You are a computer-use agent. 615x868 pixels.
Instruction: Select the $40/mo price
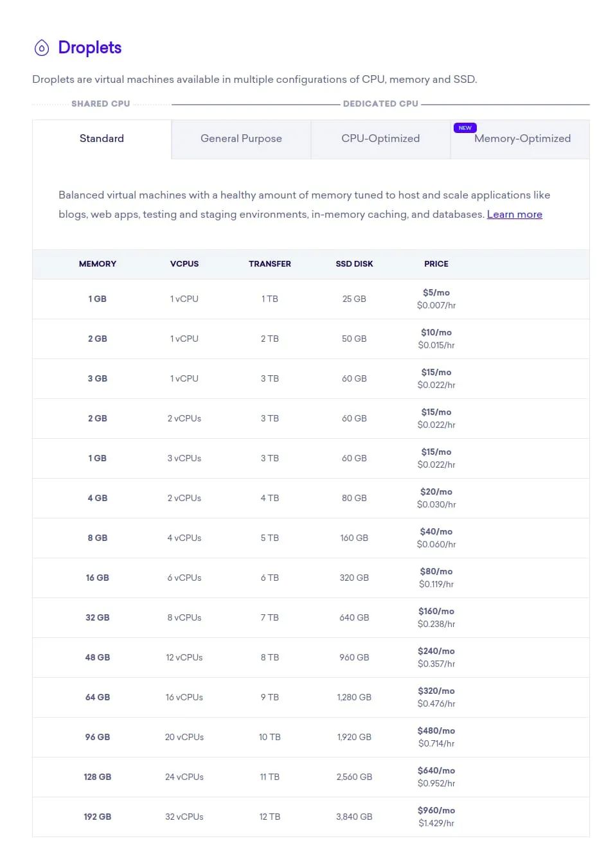click(x=436, y=532)
